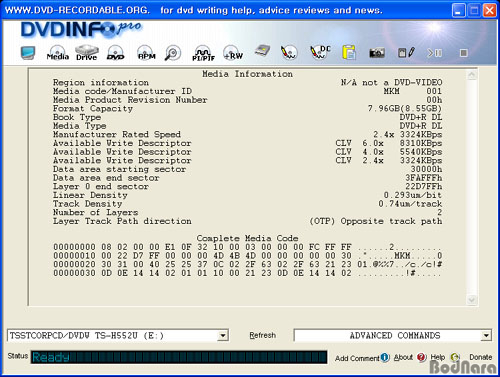Open the PI/PIF error scan tool
This screenshot has height=377, width=500.
click(x=203, y=53)
